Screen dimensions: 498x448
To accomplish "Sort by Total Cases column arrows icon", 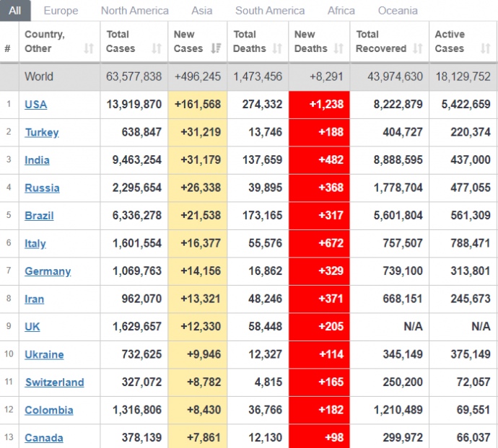I will [157, 49].
